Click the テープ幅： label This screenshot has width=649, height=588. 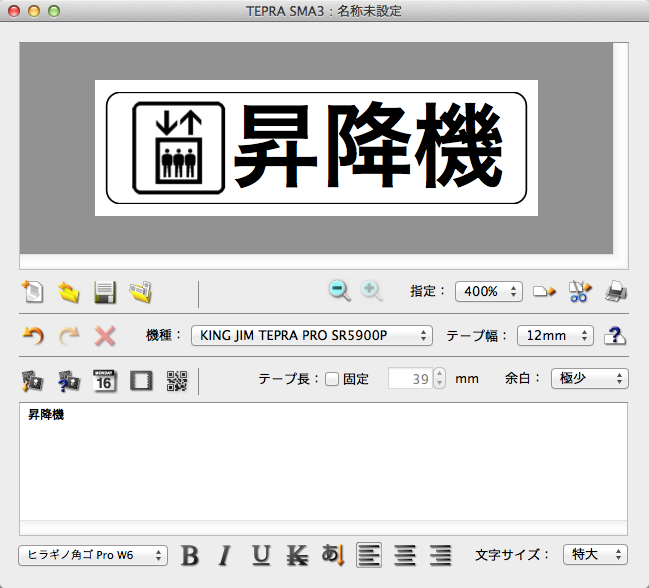pyautogui.click(x=477, y=336)
